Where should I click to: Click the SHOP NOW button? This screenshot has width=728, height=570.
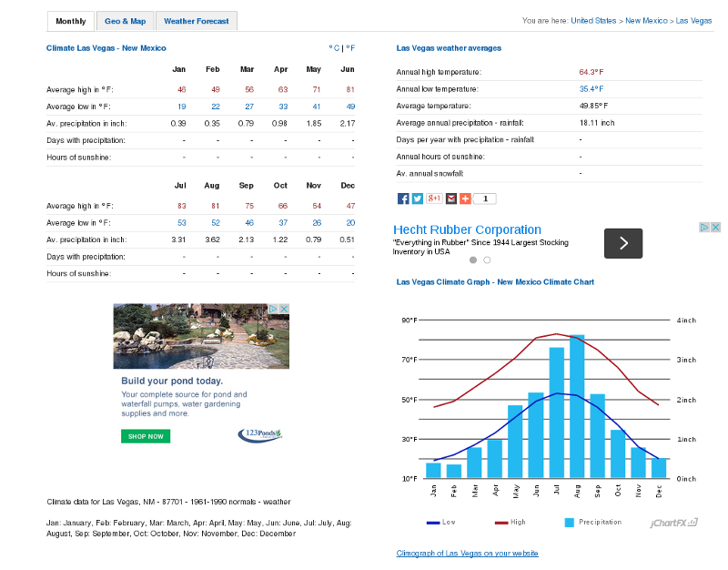pyautogui.click(x=146, y=436)
